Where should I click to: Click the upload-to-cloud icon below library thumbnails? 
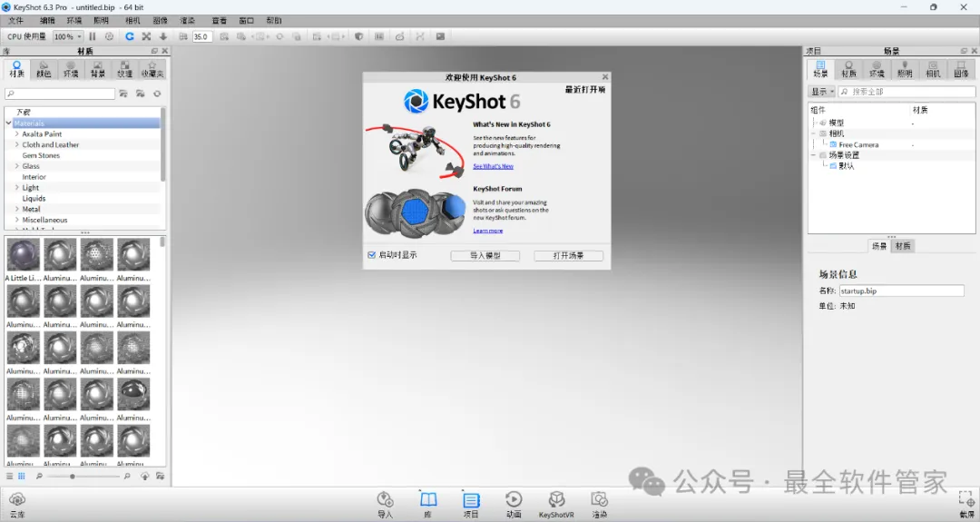(x=145, y=477)
